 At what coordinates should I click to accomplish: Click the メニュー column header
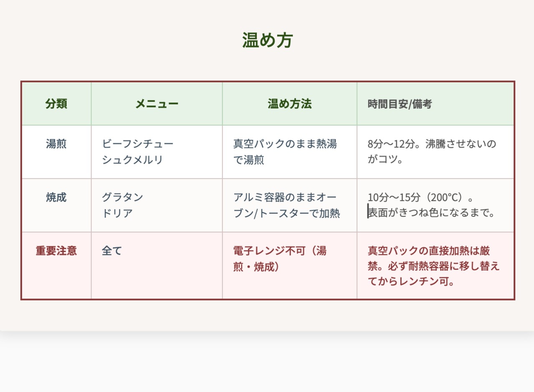coord(157,104)
